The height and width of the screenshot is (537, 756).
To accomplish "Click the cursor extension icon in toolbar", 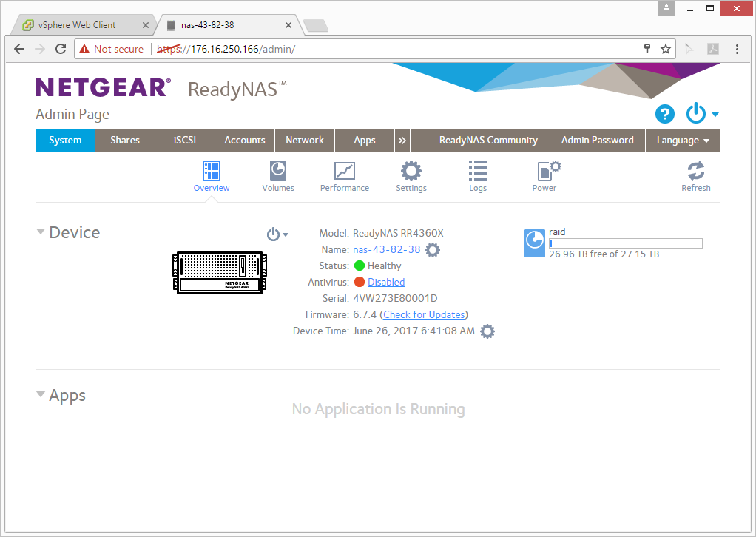I will (689, 49).
